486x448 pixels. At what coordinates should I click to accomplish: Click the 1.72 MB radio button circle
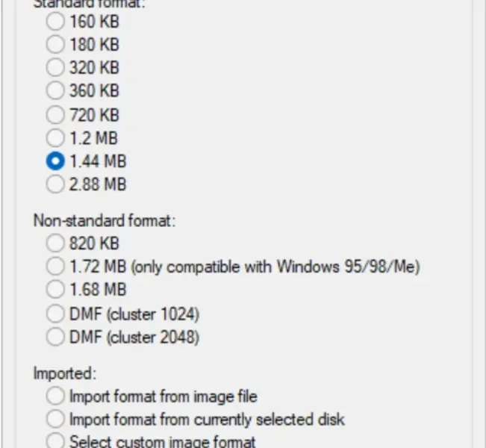[55, 267]
